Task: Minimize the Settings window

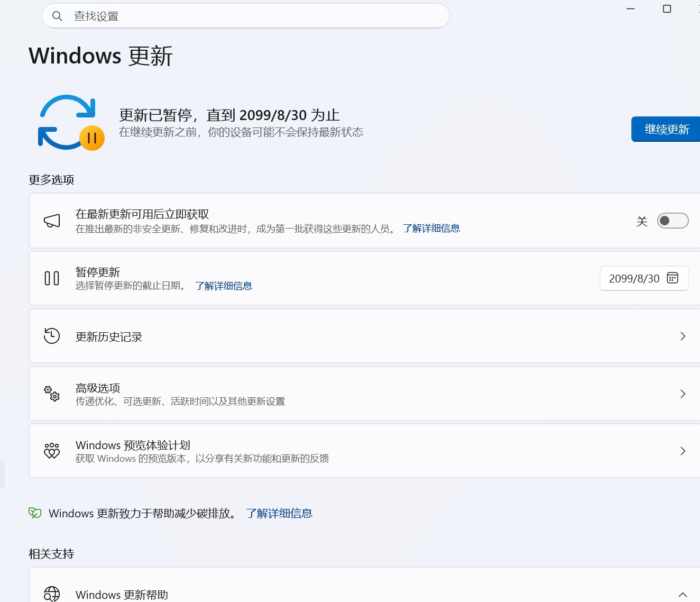Action: (630, 9)
